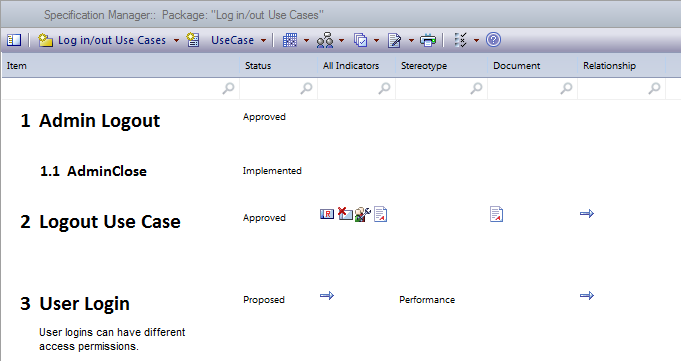Click the Item column filter field
Image resolution: width=681 pixels, height=361 pixels.
120,89
